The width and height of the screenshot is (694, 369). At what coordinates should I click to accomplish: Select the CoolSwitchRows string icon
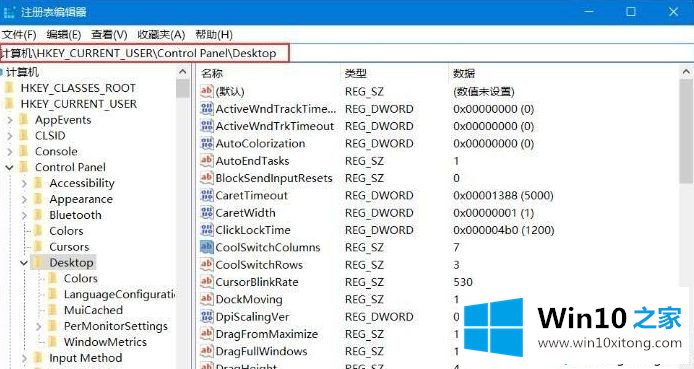tap(206, 265)
